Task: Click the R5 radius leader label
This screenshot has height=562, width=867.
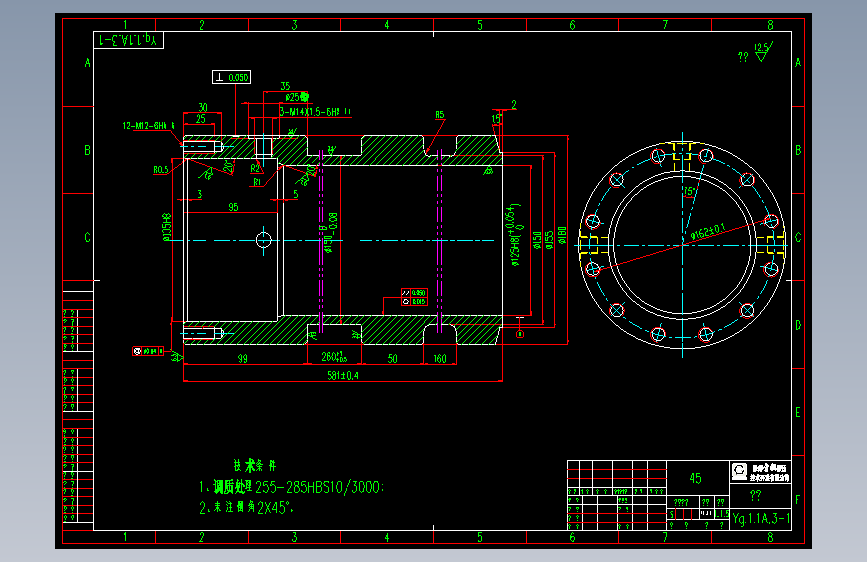Action: click(440, 115)
